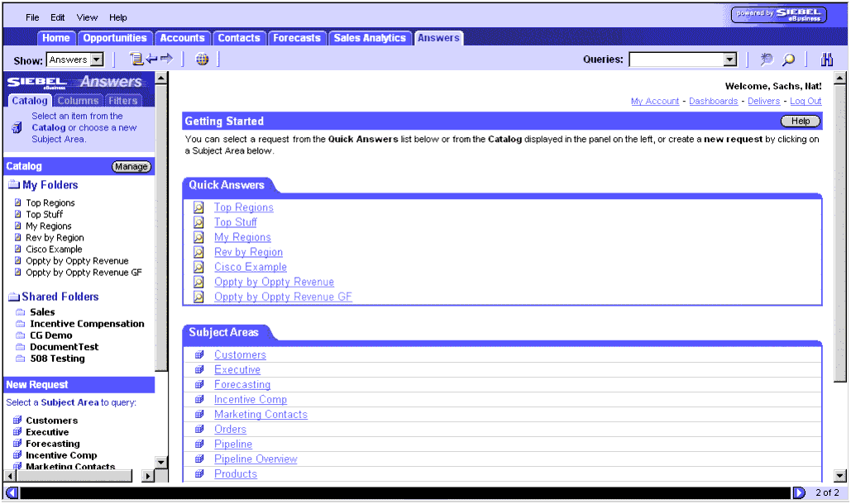
Task: Click the Shared Folders folder icon
Action: 13,297
